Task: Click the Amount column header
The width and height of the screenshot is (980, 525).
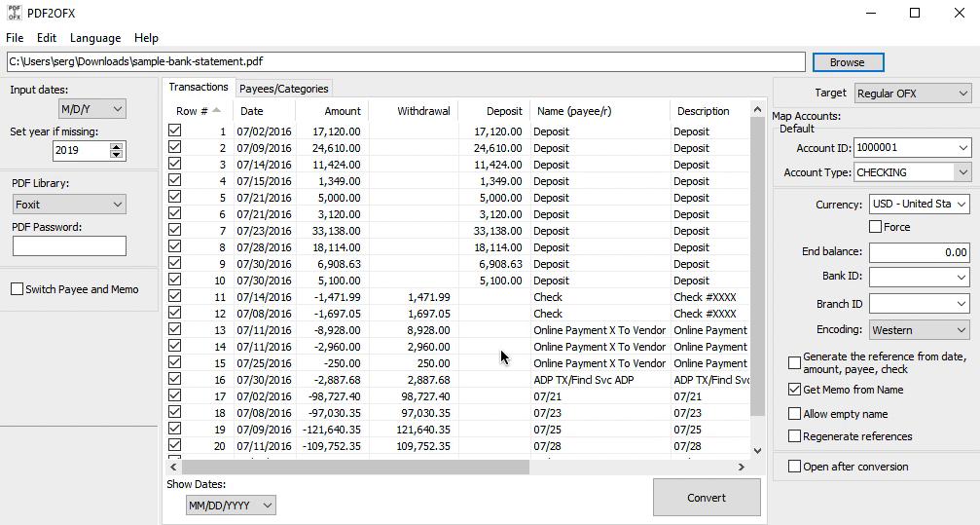Action: [x=332, y=111]
